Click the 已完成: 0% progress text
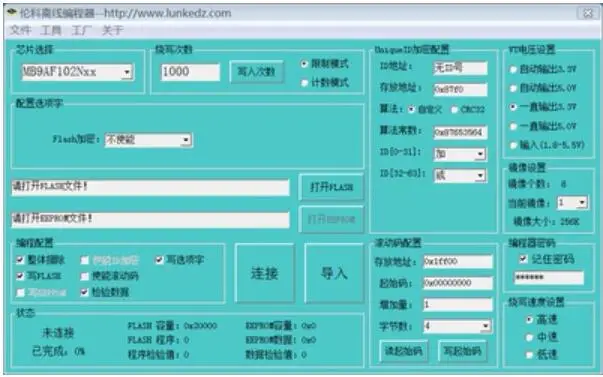This screenshot has height=377, width=603. point(58,351)
